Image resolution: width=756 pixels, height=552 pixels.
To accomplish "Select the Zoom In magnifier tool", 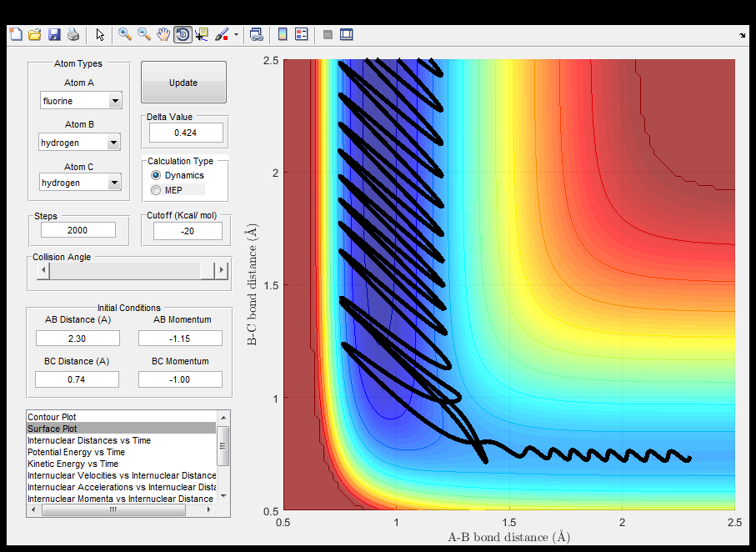I will tap(125, 34).
